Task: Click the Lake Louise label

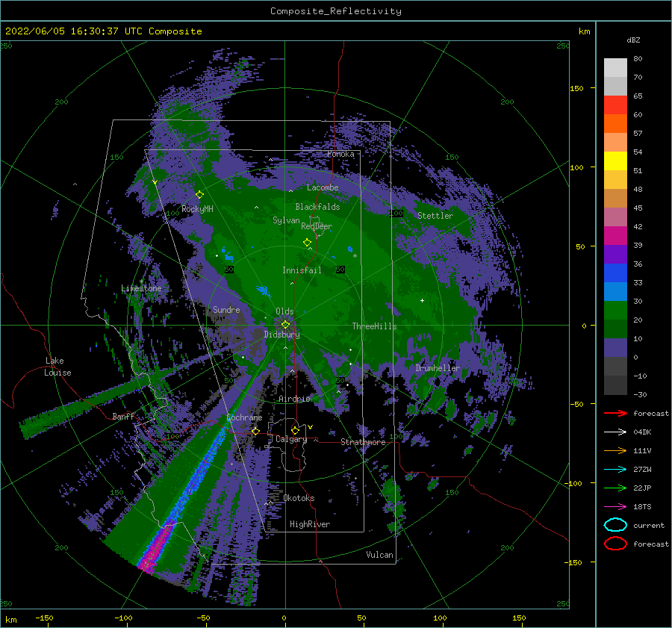Action: [58, 367]
